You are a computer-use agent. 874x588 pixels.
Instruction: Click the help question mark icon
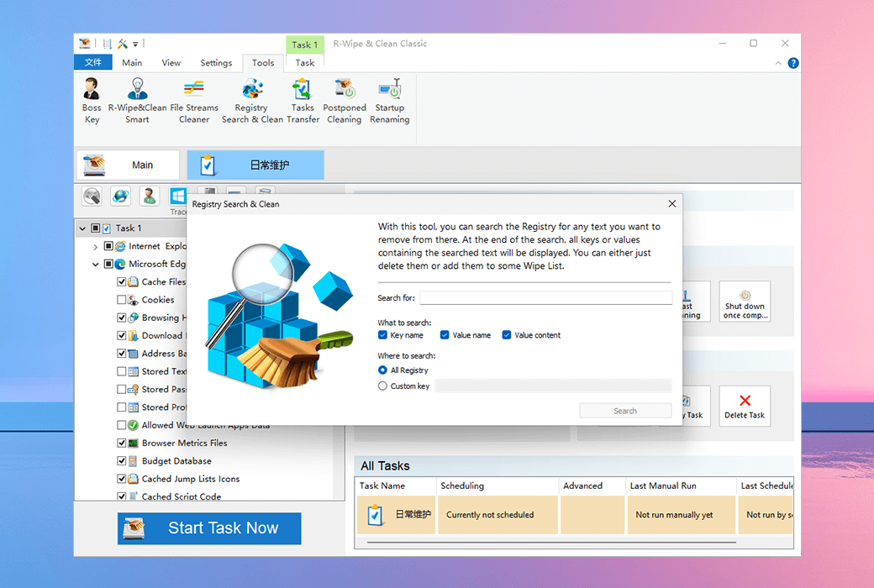tap(792, 63)
